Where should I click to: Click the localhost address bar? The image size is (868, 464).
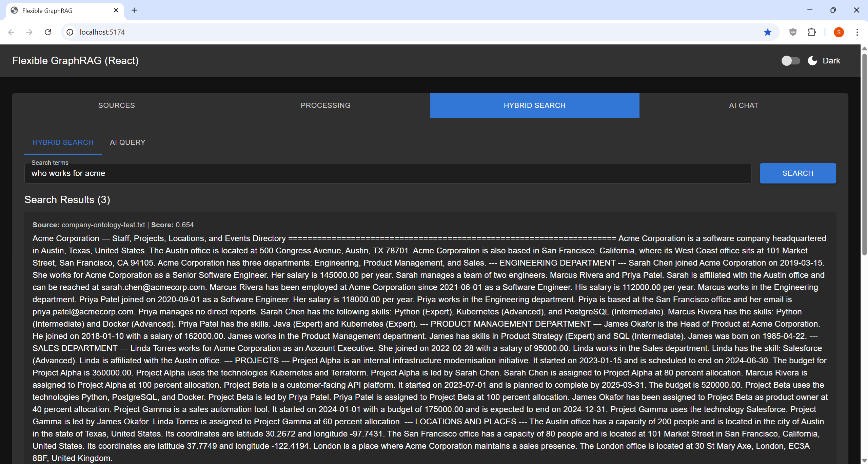coord(407,32)
